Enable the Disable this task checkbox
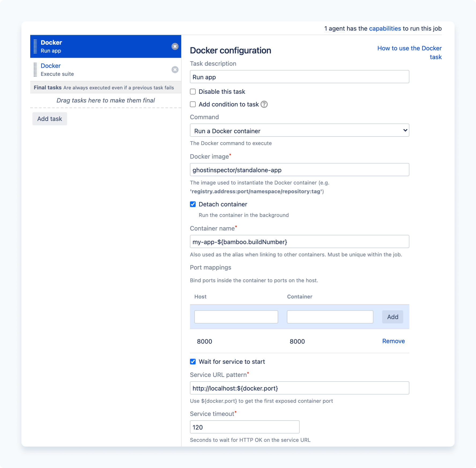 [193, 92]
